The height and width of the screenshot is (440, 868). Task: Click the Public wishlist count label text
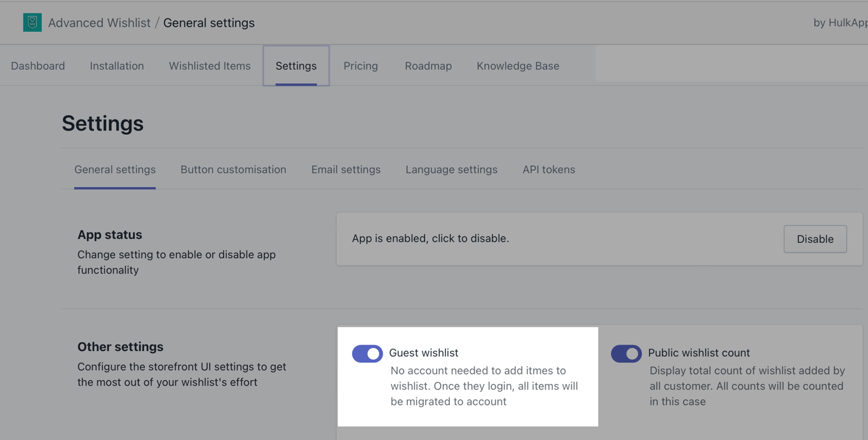[699, 353]
